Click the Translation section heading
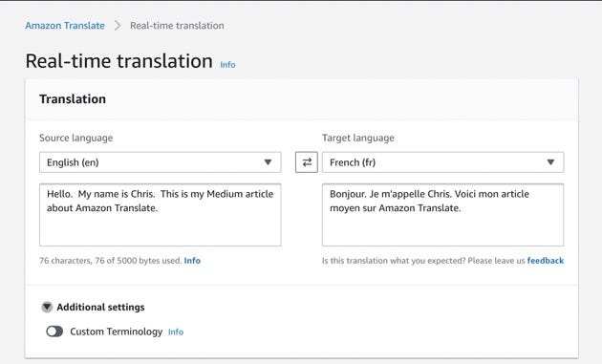Screen dimensions: 602x364 tap(73, 99)
